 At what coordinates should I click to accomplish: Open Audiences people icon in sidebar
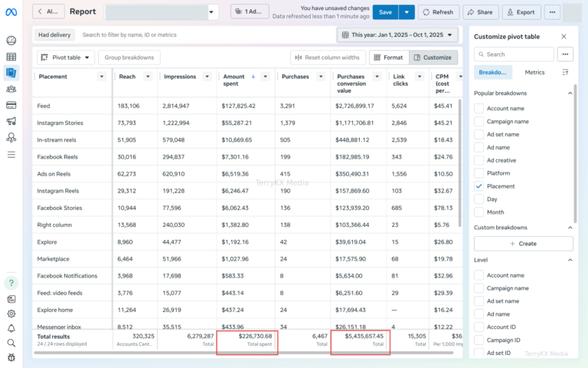click(11, 89)
